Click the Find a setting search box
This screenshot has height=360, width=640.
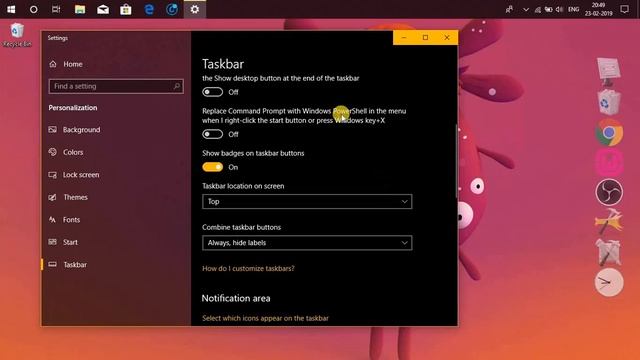click(116, 86)
